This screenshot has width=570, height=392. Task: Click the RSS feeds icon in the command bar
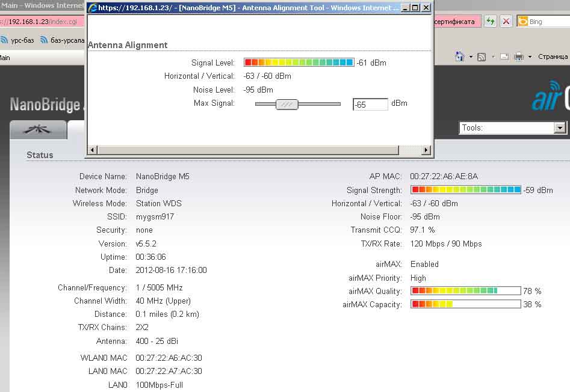pyautogui.click(x=482, y=57)
